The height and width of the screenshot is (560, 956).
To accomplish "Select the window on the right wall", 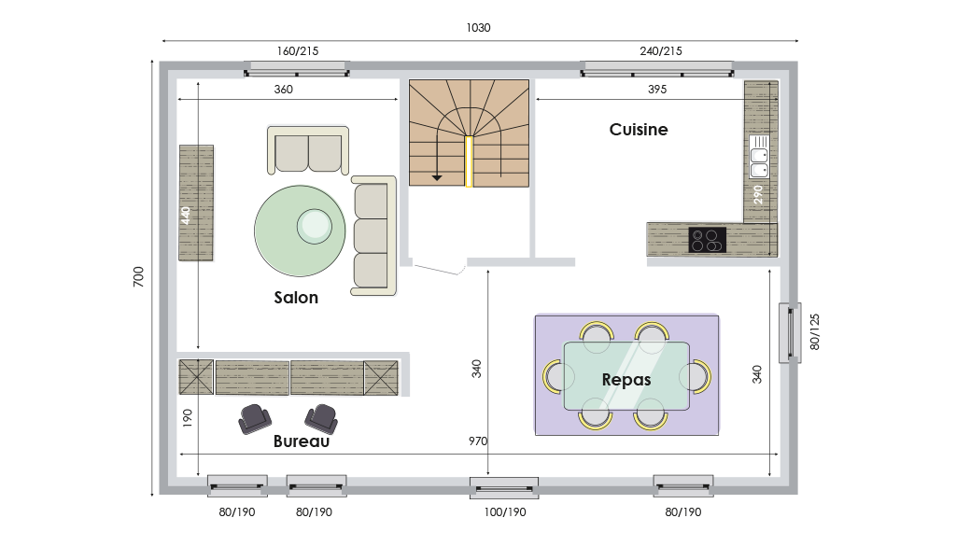I will 790,332.
